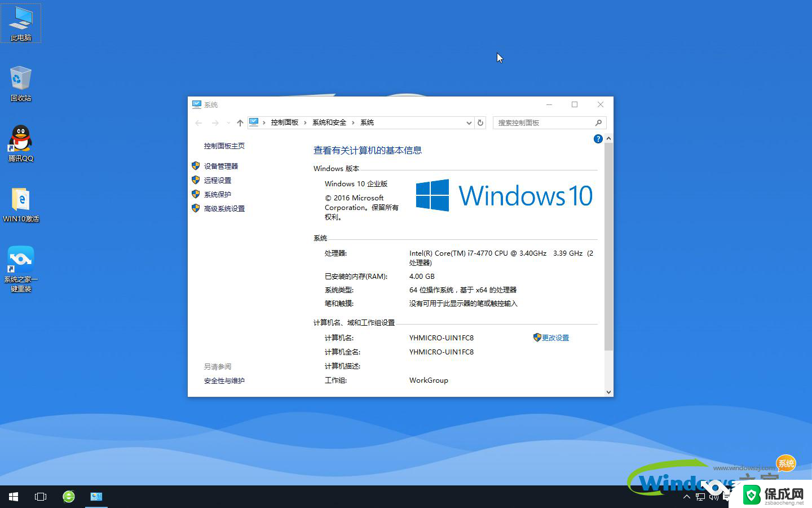Open Task View on taskbar
Viewport: 812px width, 508px height.
click(41, 497)
